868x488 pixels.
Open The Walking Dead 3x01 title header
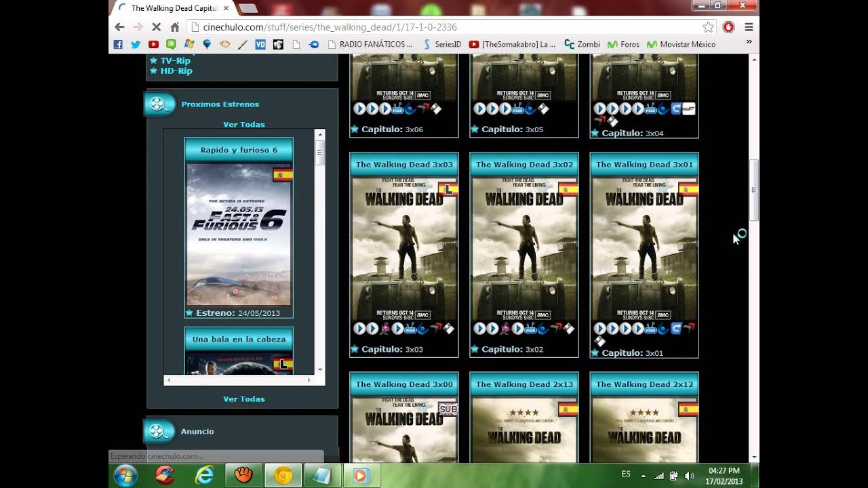click(x=644, y=164)
